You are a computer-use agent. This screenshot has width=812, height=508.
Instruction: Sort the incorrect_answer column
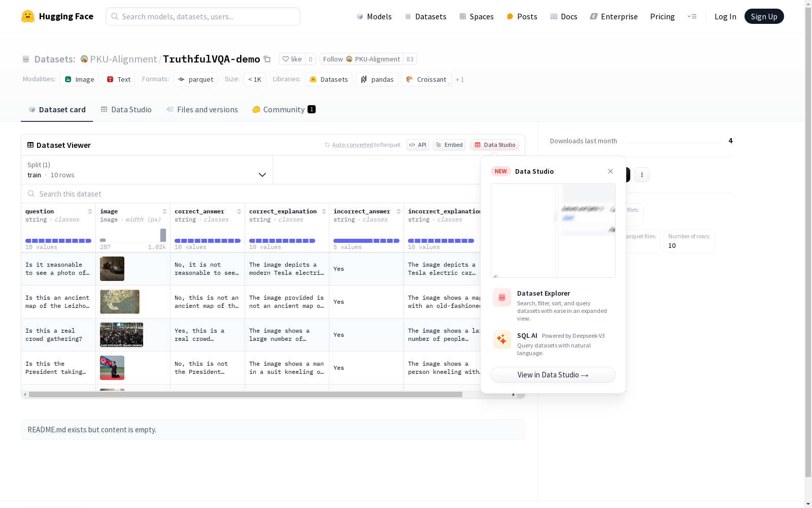click(398, 211)
